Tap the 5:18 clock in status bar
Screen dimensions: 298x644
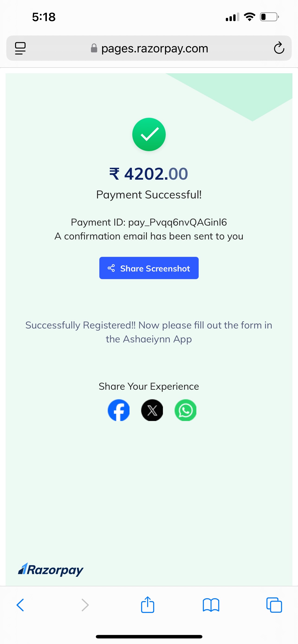(44, 17)
